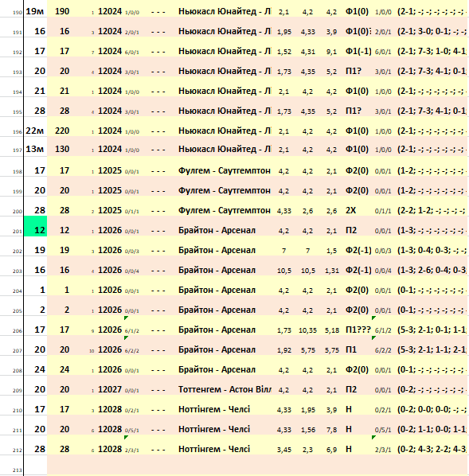Image resolution: width=469 pixels, height=476 pixels.
Task: Click scores cell starting (5-3; 2-1; 0-1
Action: click(x=432, y=330)
